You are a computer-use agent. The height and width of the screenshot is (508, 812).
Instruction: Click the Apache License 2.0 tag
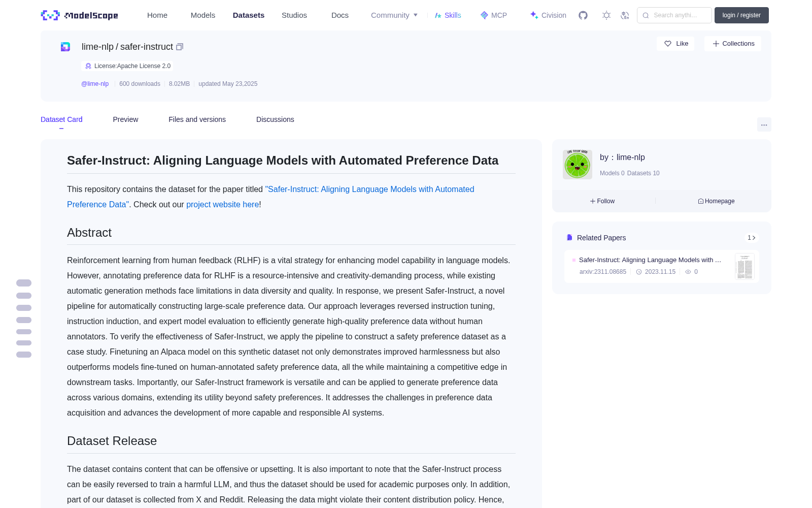127,66
